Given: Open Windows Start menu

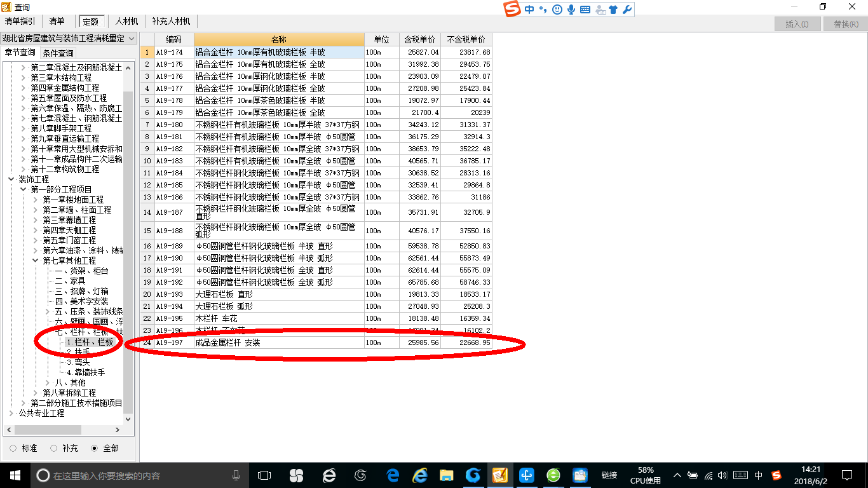Looking at the screenshot, I should (x=15, y=475).
